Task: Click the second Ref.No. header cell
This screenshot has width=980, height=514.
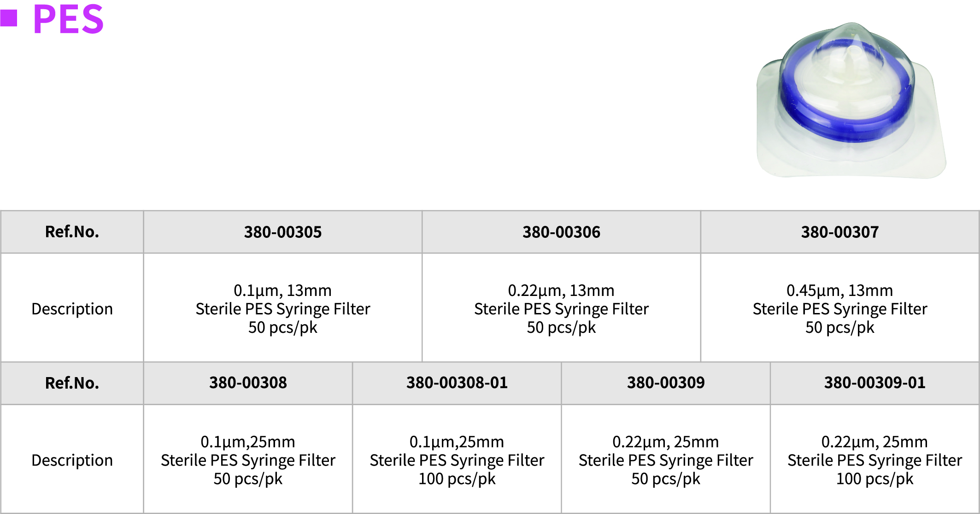Action: [x=72, y=383]
